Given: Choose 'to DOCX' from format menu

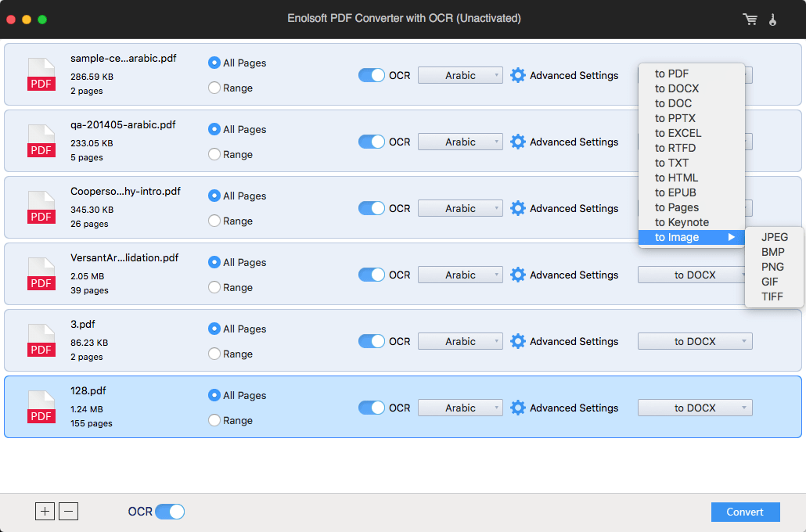Looking at the screenshot, I should coord(692,88).
